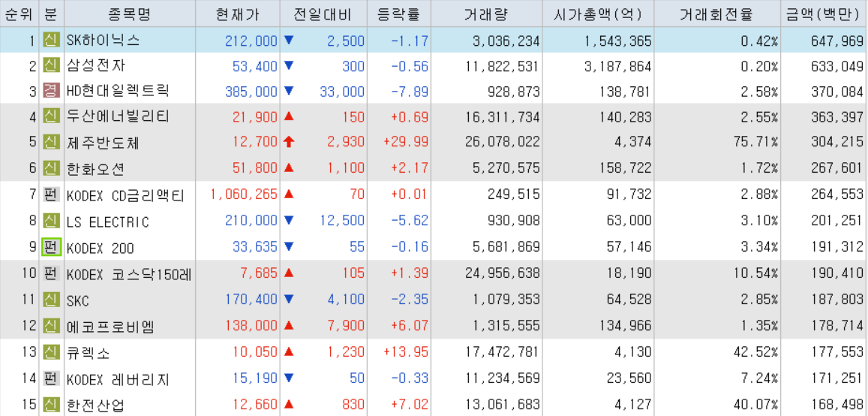Click the up arrow for 에코프로비엠
The height and width of the screenshot is (416, 868).
pos(288,326)
